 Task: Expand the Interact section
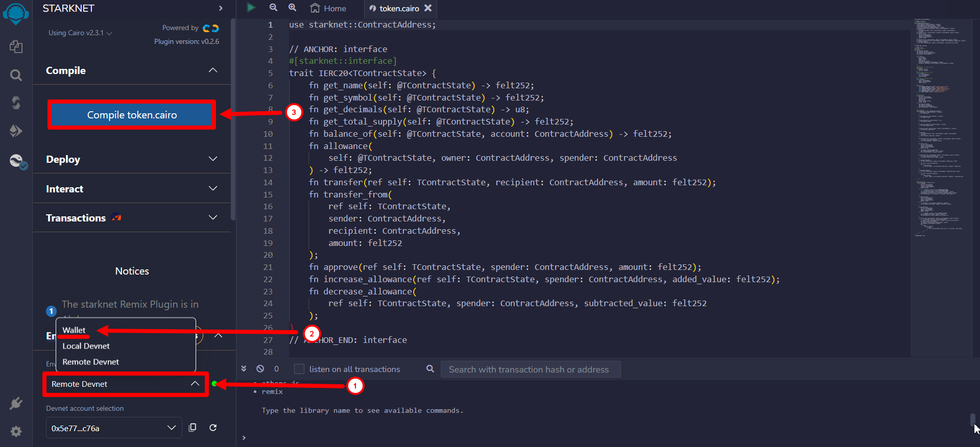coord(213,188)
